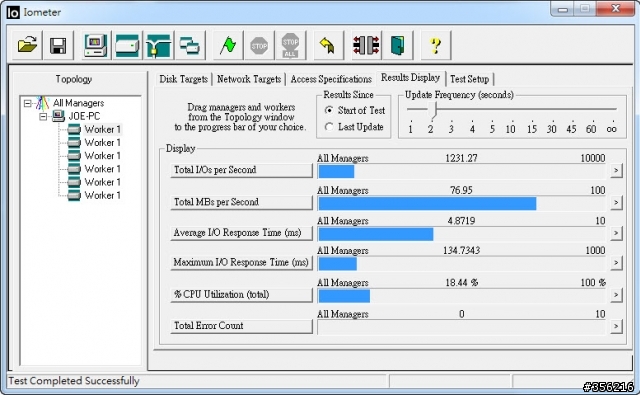Collapse the All Managers tree node
Image resolution: width=640 pixels, height=395 pixels.
tap(27, 103)
